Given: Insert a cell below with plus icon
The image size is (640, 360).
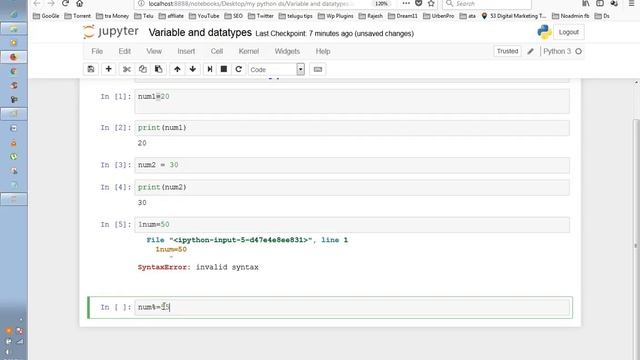Looking at the screenshot, I should pos(109,69).
